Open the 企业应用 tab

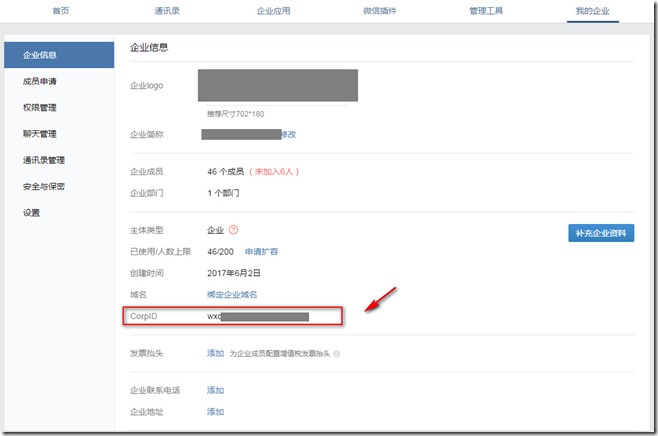(273, 10)
